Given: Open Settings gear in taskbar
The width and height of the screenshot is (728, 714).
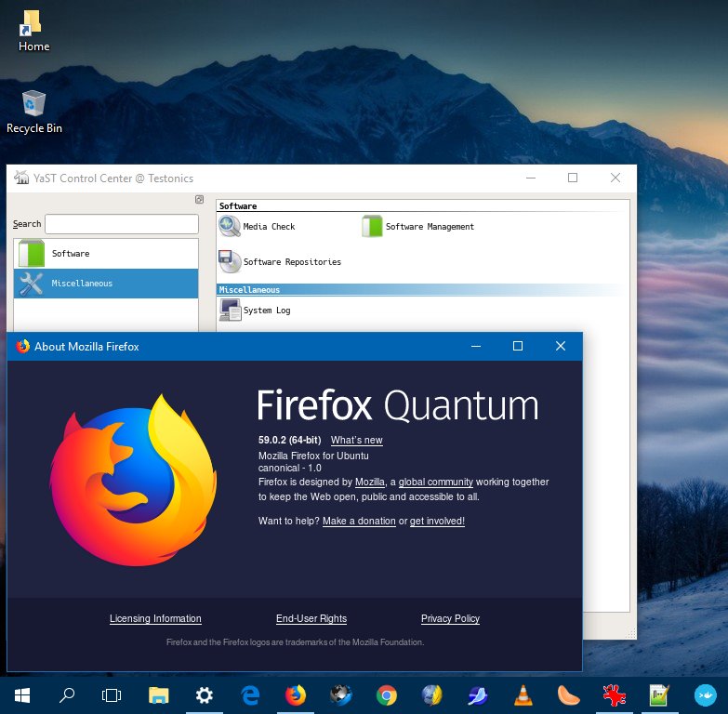Looking at the screenshot, I should 204,695.
